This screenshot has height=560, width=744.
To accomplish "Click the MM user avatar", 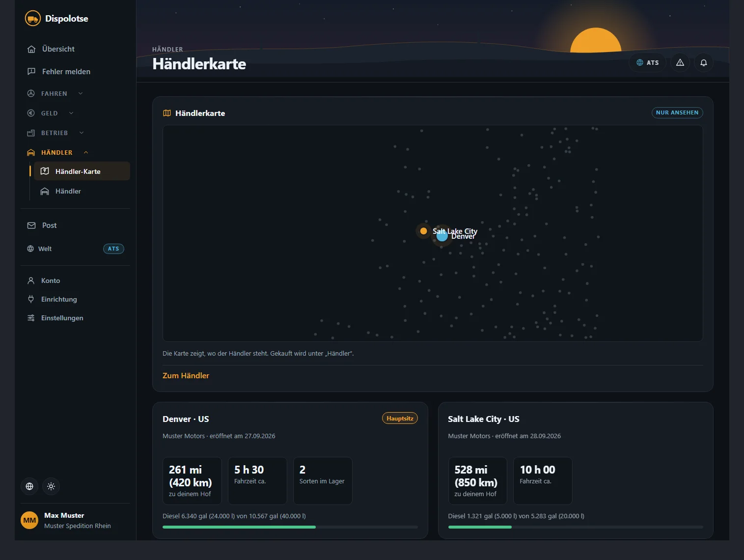I will [x=29, y=520].
